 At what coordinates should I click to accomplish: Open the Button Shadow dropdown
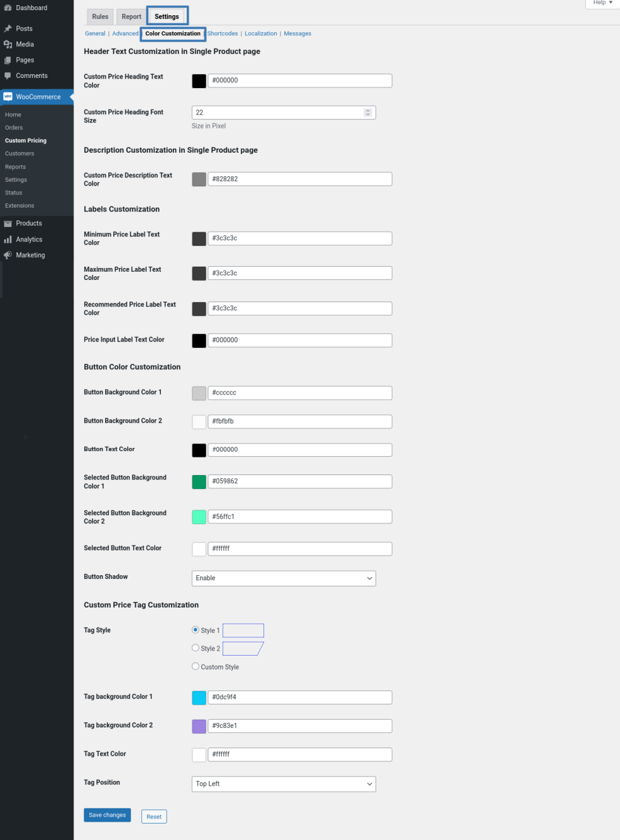point(284,578)
